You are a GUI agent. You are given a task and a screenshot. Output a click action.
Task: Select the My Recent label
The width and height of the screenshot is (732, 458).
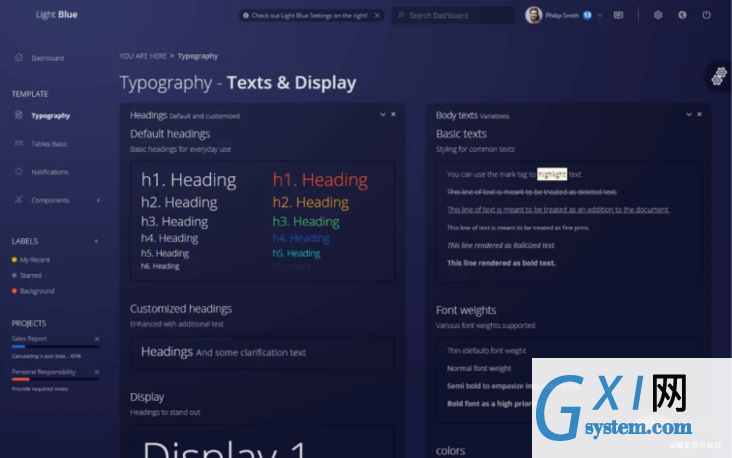click(35, 260)
